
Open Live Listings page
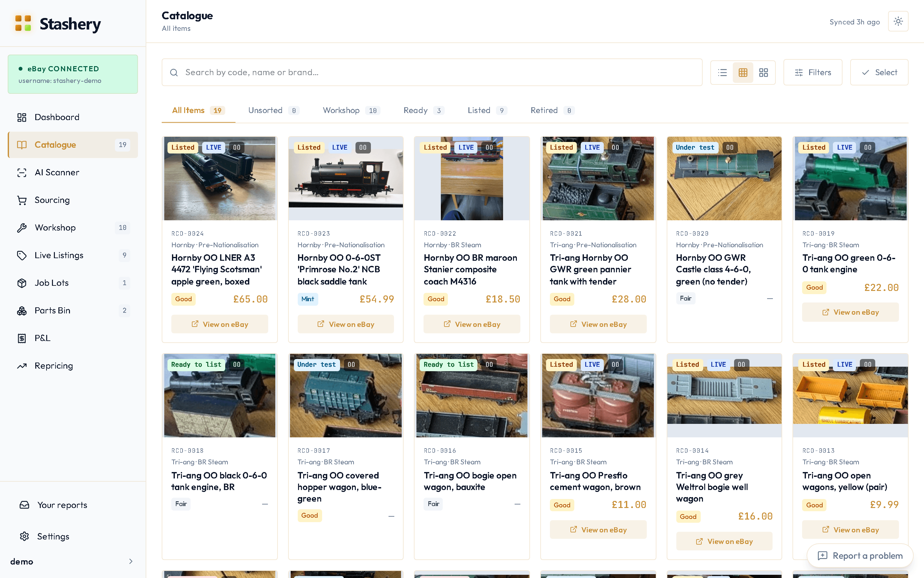pos(73,255)
